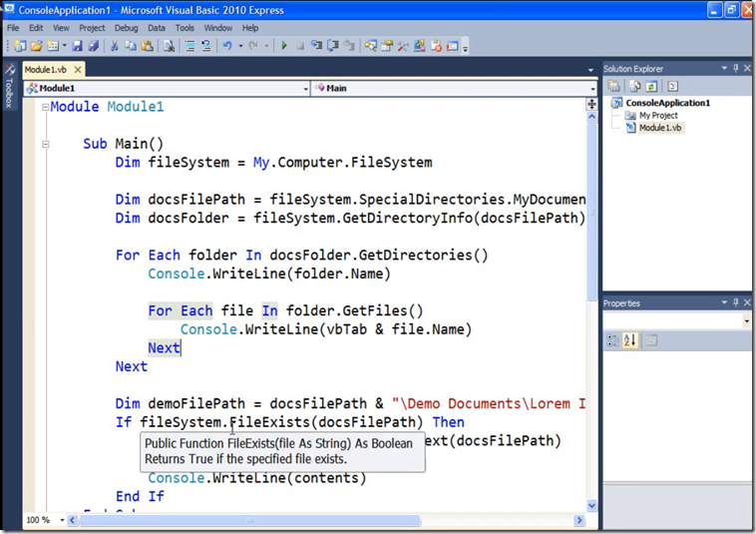Click the New Project toolbar icon
The height and width of the screenshot is (534, 756).
20,46
